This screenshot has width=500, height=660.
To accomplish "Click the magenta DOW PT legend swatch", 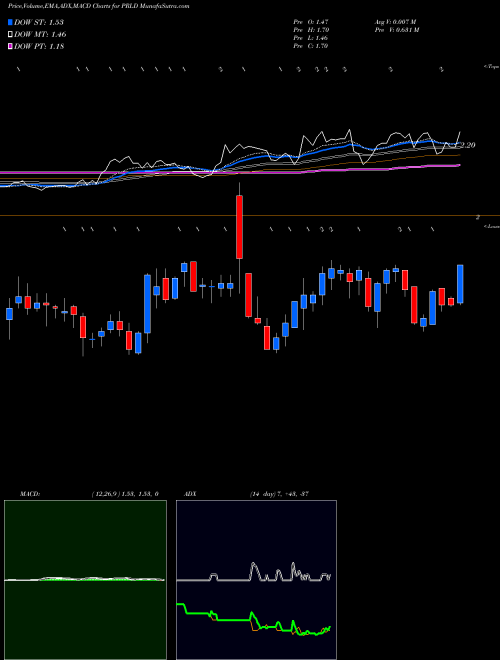I will tap(10, 47).
